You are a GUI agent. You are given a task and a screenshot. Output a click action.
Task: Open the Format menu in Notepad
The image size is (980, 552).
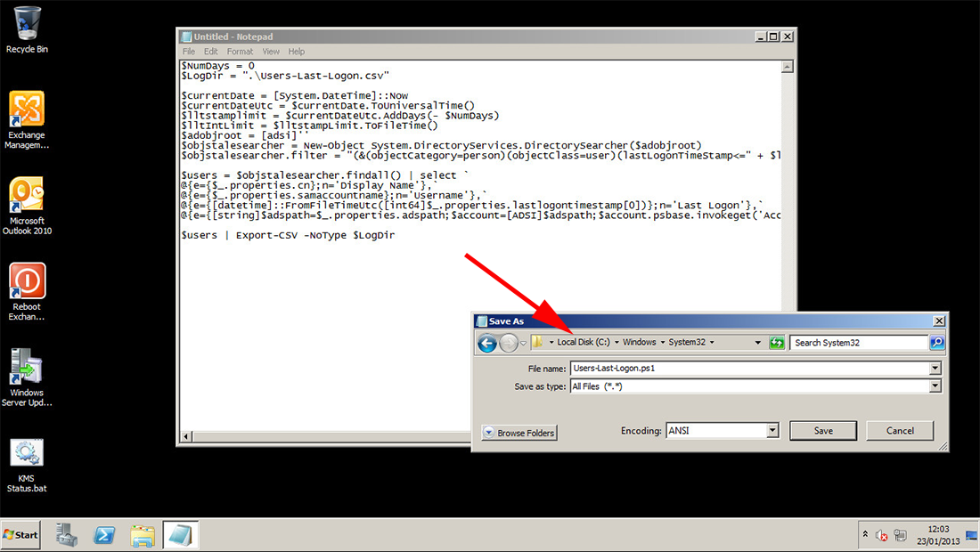(x=239, y=51)
